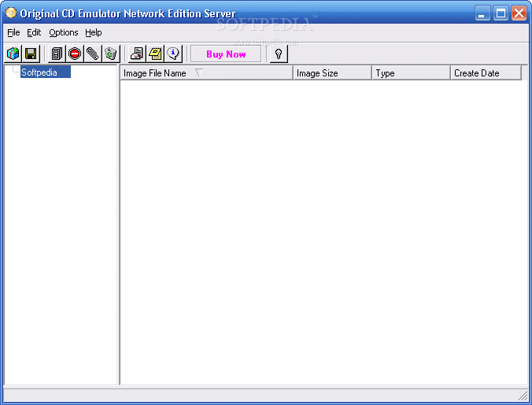Open the File menu
This screenshot has width=532, height=405.
point(13,32)
